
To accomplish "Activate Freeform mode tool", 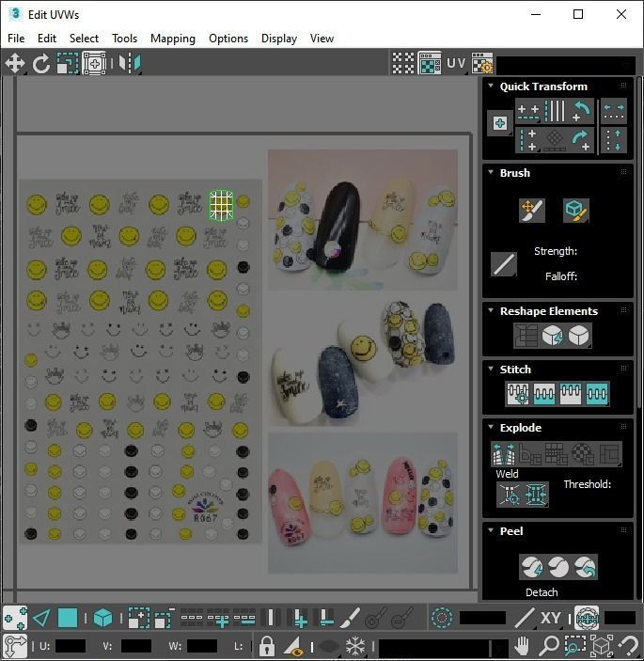I will pyautogui.click(x=94, y=64).
